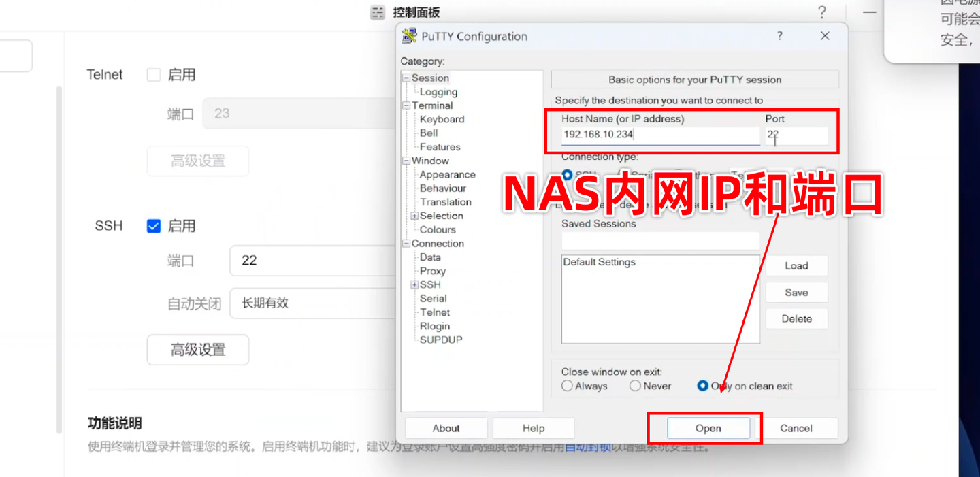Select Only on clean exit option
This screenshot has width=980, height=477.
(x=703, y=386)
